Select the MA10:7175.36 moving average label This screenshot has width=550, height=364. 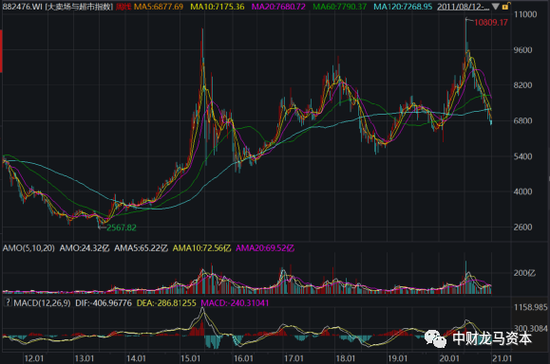217,7
